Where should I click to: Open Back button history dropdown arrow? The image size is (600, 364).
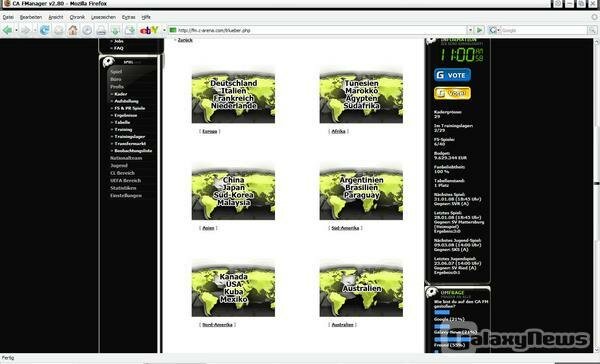pyautogui.click(x=16, y=30)
